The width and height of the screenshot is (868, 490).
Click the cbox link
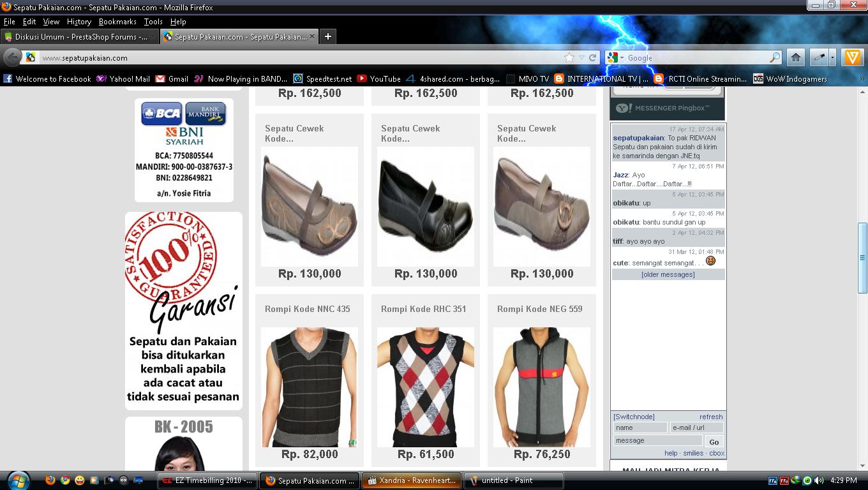[x=717, y=453]
